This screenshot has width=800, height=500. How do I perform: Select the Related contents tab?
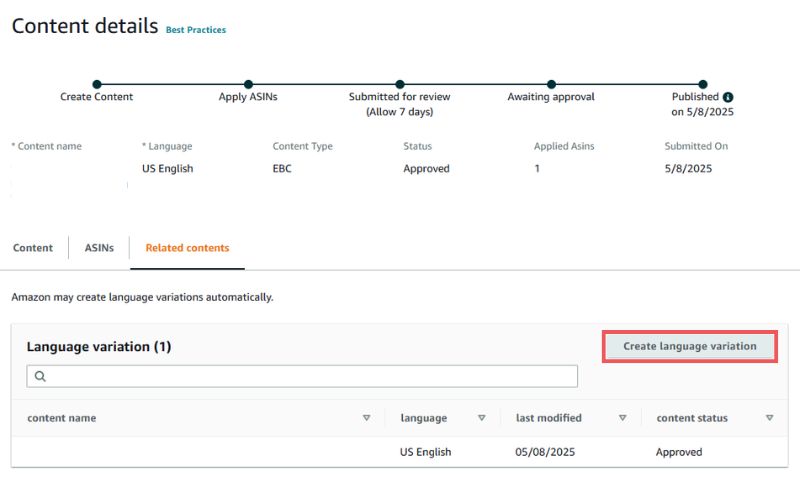pyautogui.click(x=187, y=248)
